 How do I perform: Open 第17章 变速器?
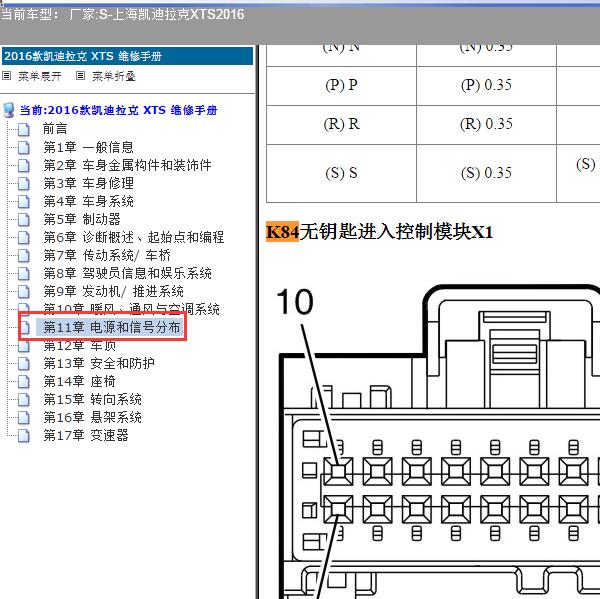tap(86, 435)
